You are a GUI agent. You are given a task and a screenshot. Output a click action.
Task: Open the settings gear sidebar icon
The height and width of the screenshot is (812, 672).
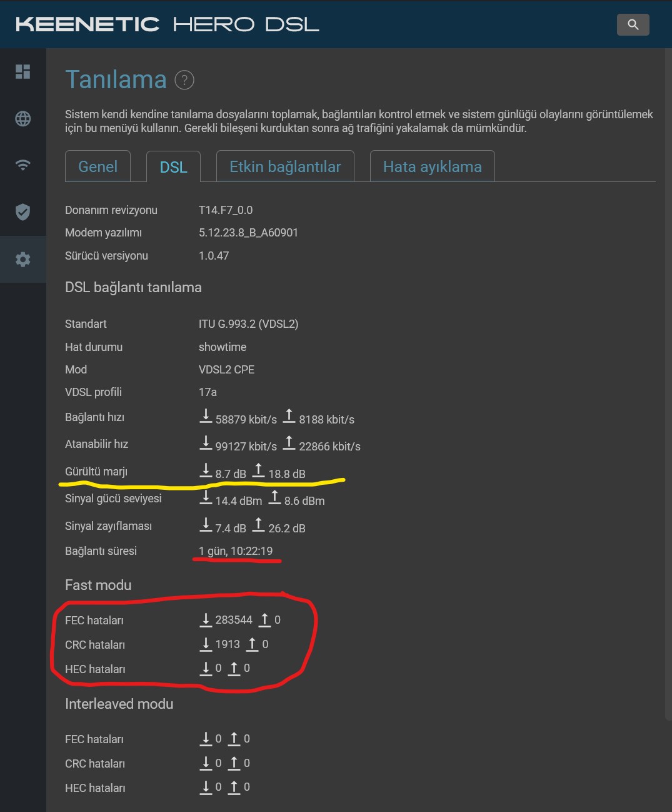23,259
